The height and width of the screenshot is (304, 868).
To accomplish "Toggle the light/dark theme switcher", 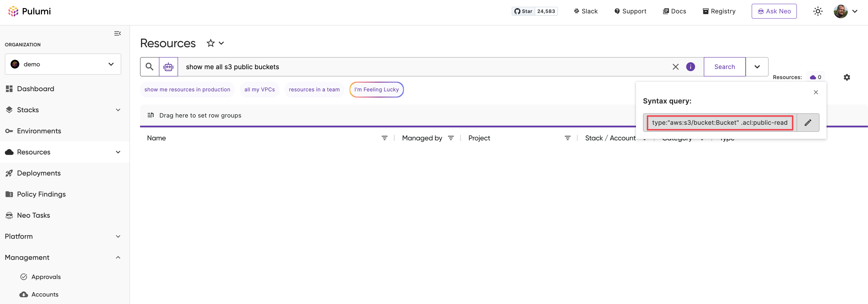I will pyautogui.click(x=818, y=11).
